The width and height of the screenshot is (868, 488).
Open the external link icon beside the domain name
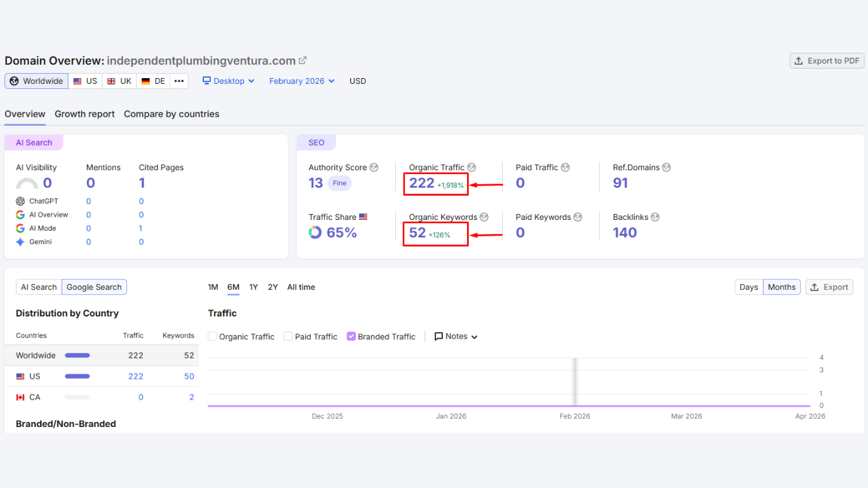click(x=303, y=60)
